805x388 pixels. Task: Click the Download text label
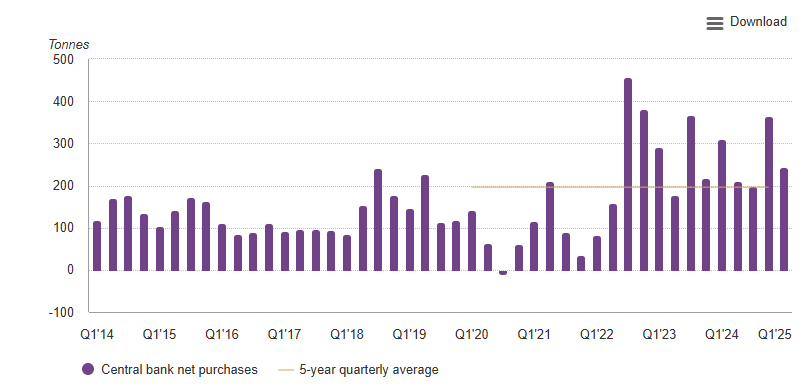[758, 22]
